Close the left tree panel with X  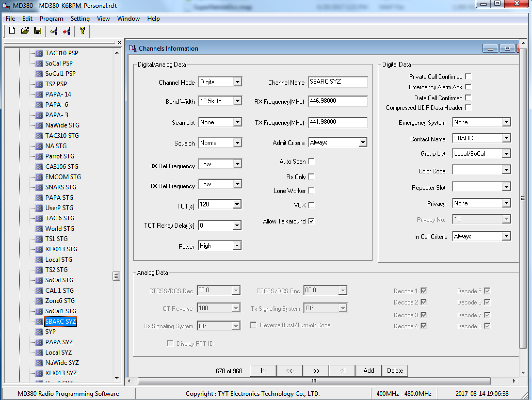[x=119, y=43]
